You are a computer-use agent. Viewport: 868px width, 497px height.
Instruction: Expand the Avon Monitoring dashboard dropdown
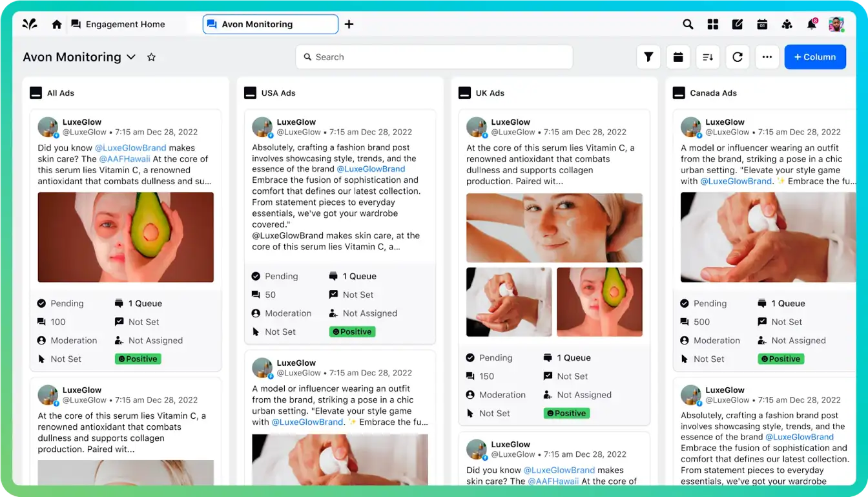click(x=131, y=57)
